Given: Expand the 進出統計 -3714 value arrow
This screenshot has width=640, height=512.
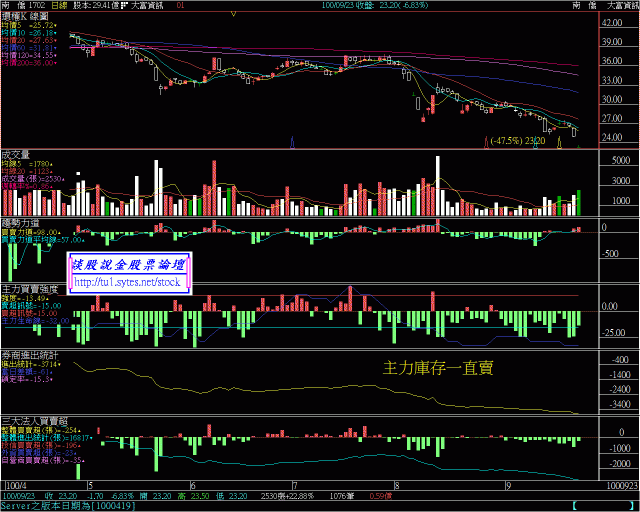Looking at the screenshot, I should (59, 364).
